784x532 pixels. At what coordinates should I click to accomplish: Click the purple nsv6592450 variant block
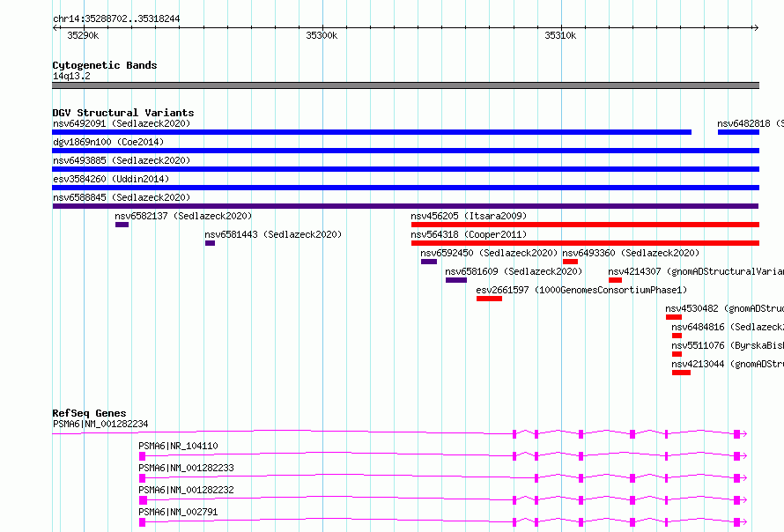tap(429, 262)
